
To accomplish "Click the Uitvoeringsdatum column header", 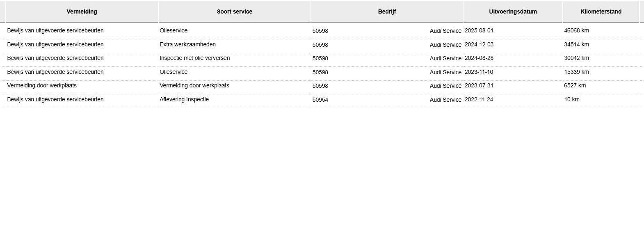I will pos(513,11).
